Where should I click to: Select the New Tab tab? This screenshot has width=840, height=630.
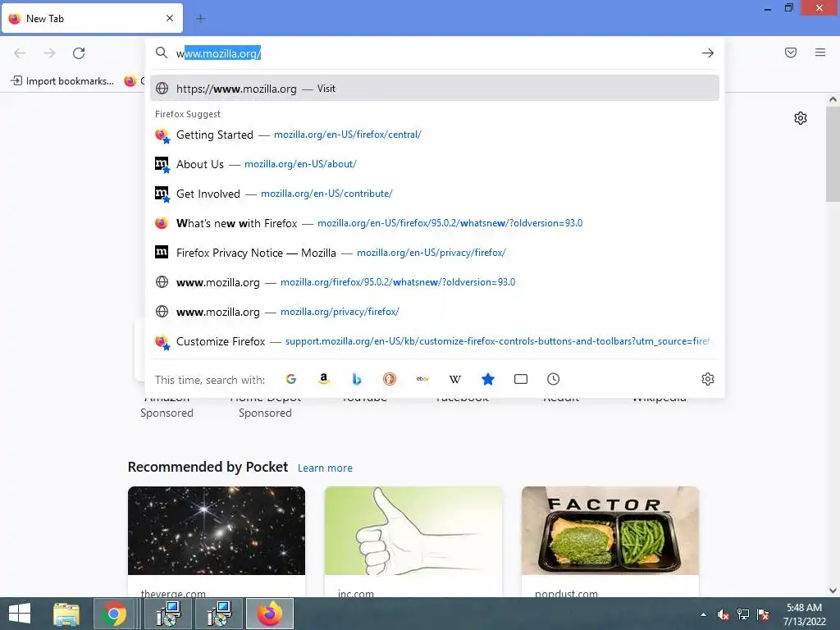pyautogui.click(x=92, y=18)
